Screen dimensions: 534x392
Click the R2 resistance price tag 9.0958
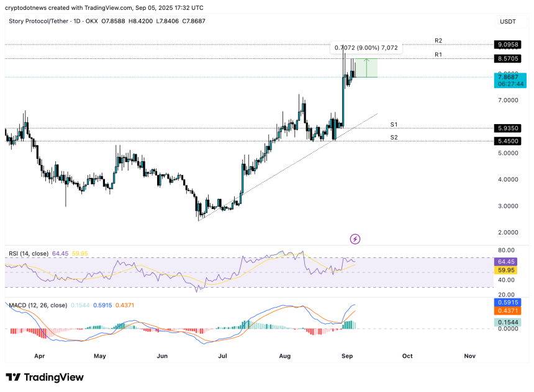coord(509,45)
